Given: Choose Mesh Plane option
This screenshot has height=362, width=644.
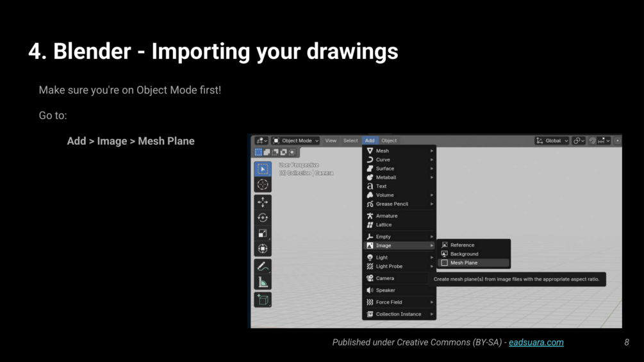Looking at the screenshot, I should [474, 263].
